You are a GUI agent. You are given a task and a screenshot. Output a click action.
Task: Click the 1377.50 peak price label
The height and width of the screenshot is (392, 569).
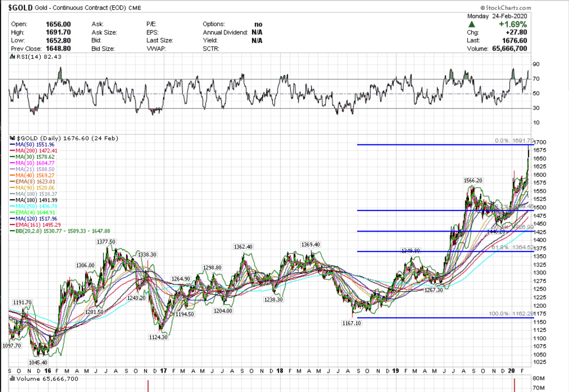pos(106,242)
